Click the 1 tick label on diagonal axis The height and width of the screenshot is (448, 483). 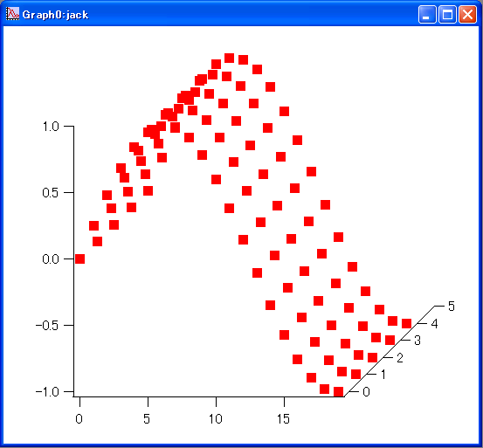point(383,375)
